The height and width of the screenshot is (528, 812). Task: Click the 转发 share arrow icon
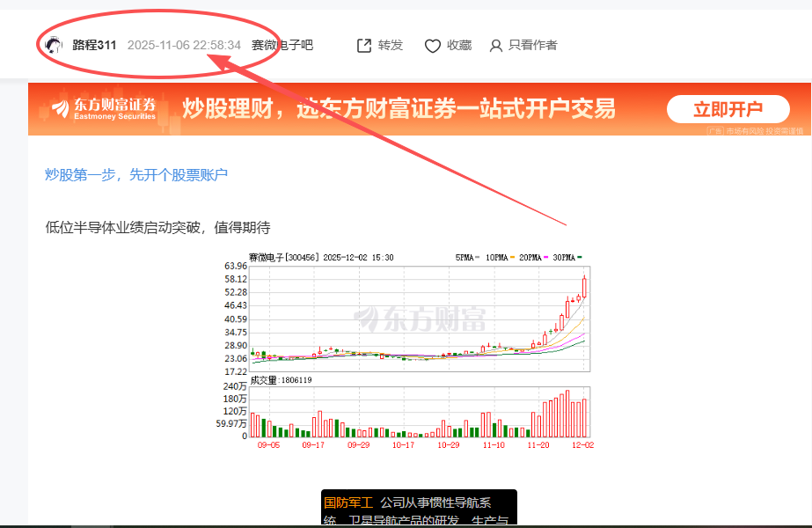364,46
